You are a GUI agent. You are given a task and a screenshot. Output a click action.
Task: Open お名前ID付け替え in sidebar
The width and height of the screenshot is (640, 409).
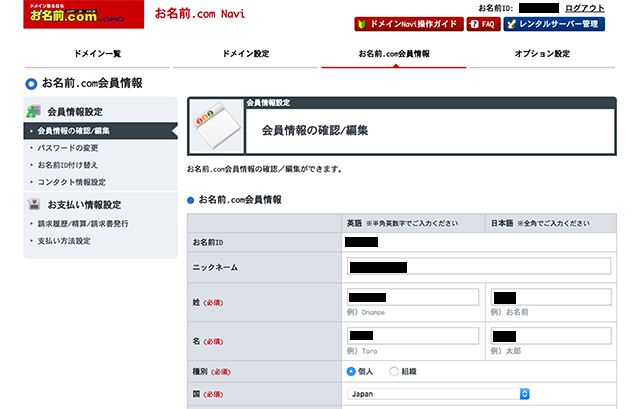(x=68, y=165)
